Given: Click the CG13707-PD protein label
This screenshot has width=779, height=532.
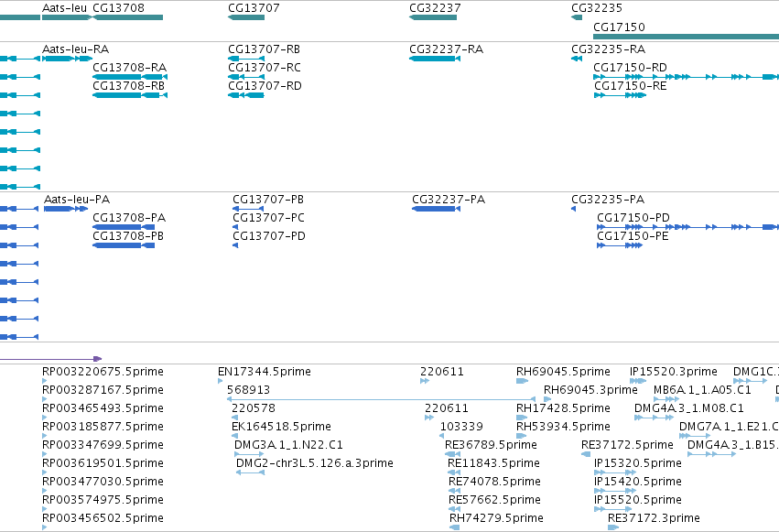Looking at the screenshot, I should point(269,236).
